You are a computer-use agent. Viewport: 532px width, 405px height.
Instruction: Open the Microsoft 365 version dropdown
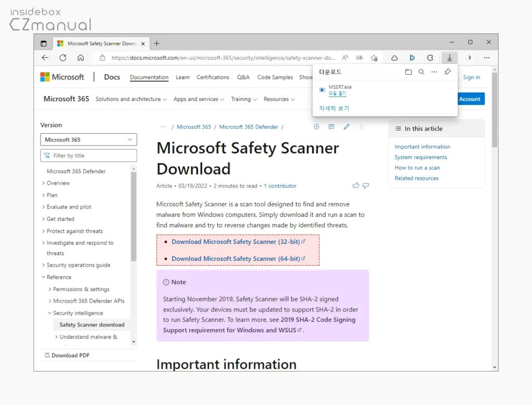point(88,139)
